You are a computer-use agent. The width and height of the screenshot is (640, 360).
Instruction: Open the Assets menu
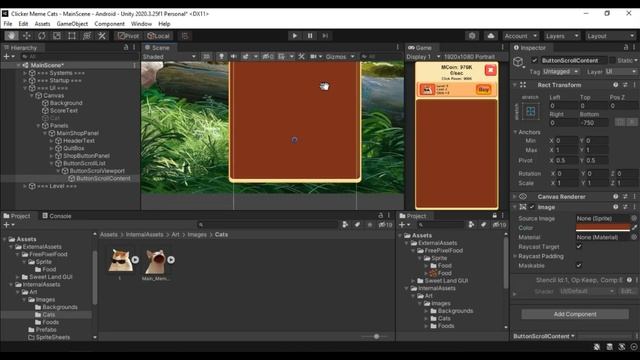click(x=42, y=24)
